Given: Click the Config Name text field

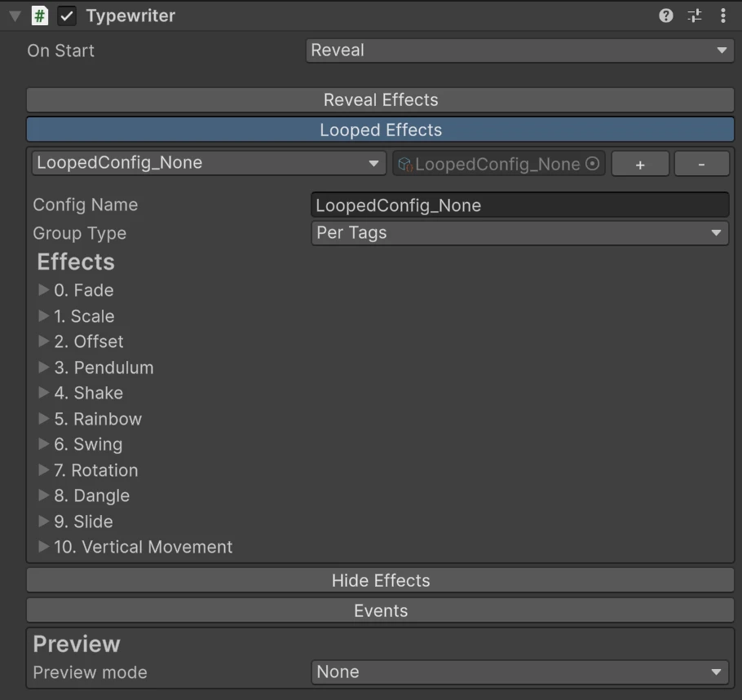Looking at the screenshot, I should [x=519, y=205].
